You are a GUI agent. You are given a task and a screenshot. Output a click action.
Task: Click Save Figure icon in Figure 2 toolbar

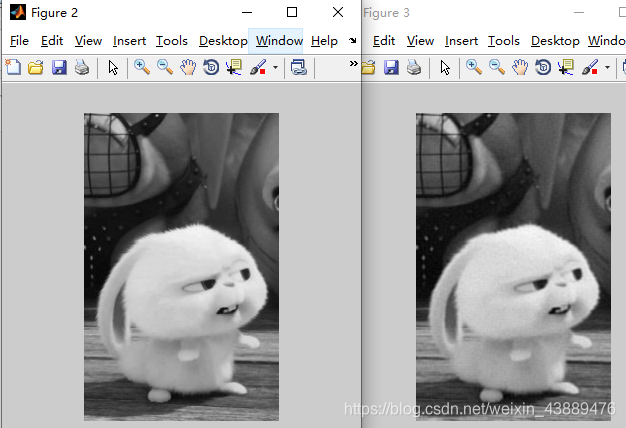59,67
